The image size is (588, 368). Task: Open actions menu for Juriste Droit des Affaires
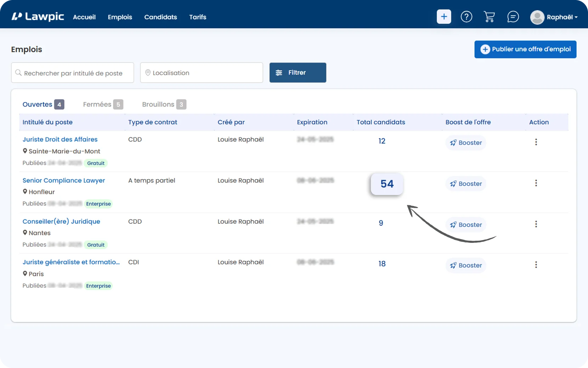[x=536, y=142]
